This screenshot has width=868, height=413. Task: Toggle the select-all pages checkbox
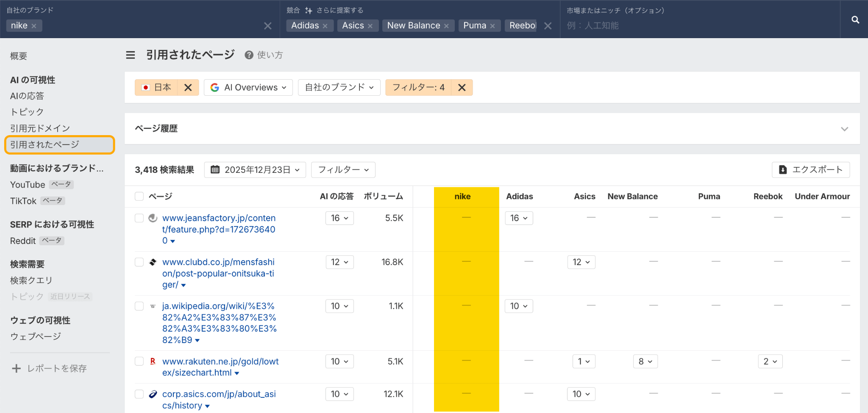pyautogui.click(x=139, y=196)
